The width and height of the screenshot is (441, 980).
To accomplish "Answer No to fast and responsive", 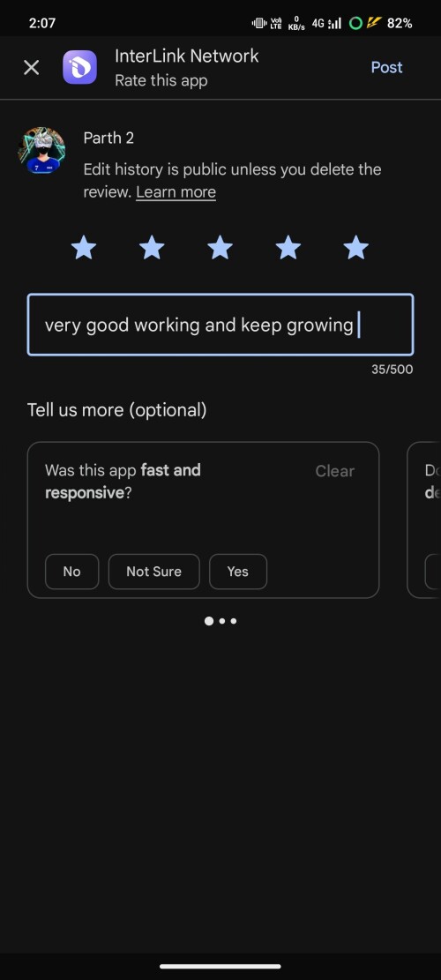I will point(71,572).
